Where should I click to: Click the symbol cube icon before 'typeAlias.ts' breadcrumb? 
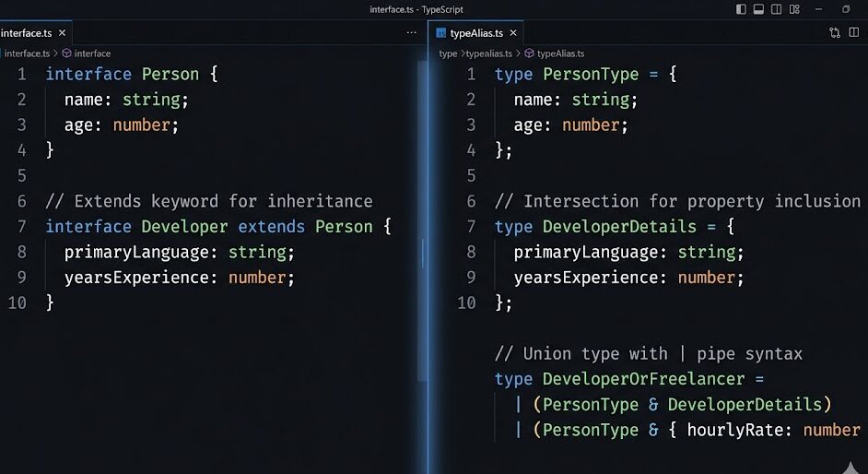[x=529, y=53]
